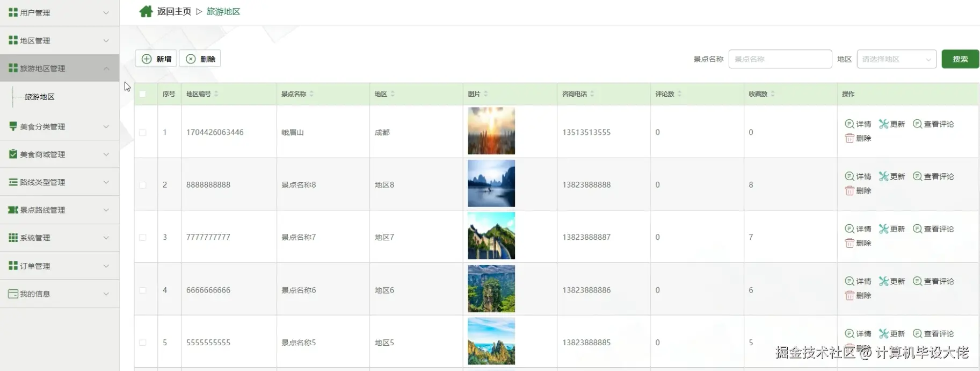Expand 景点路线管理 menu chevron
This screenshot has width=980, height=371.
coord(106,210)
